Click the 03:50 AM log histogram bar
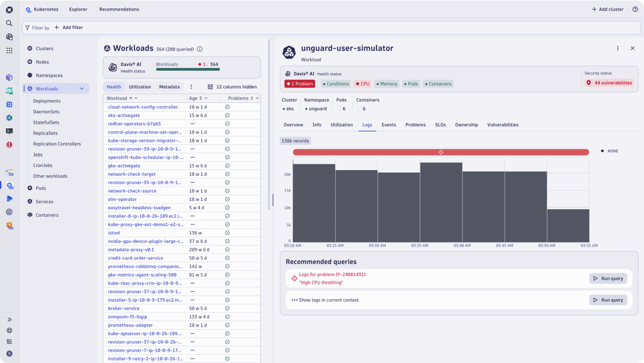This screenshot has height=363, width=644. [568, 225]
